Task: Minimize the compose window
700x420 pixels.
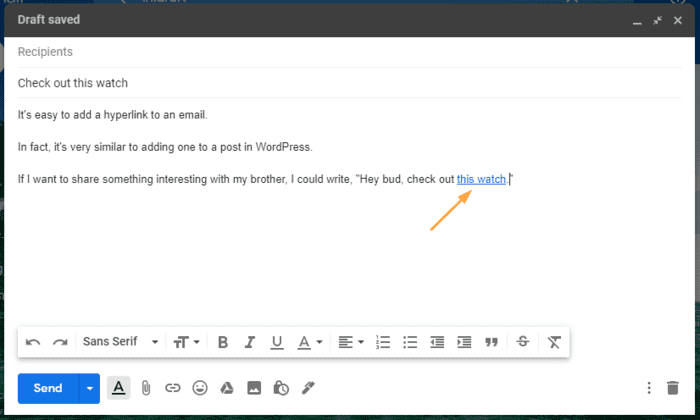Action: (637, 21)
